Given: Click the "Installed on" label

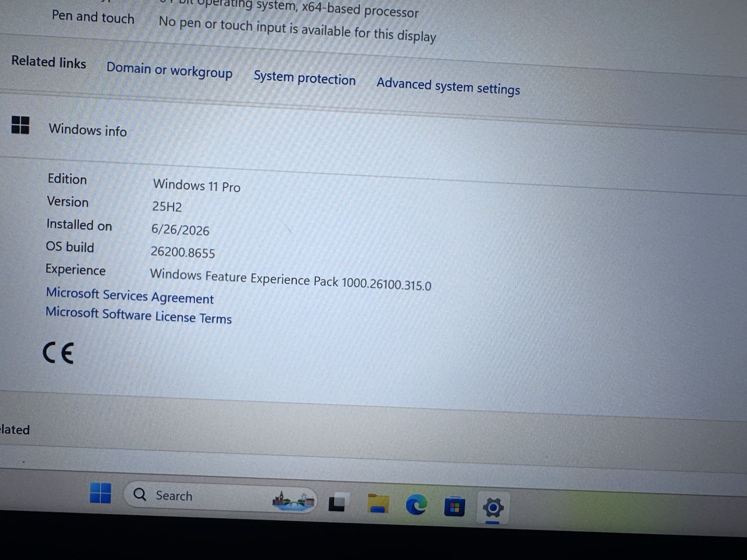Looking at the screenshot, I should coord(79,224).
